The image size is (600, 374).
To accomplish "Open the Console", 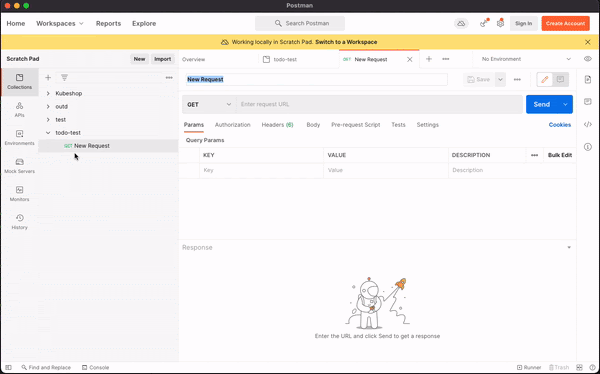I will (x=95, y=367).
